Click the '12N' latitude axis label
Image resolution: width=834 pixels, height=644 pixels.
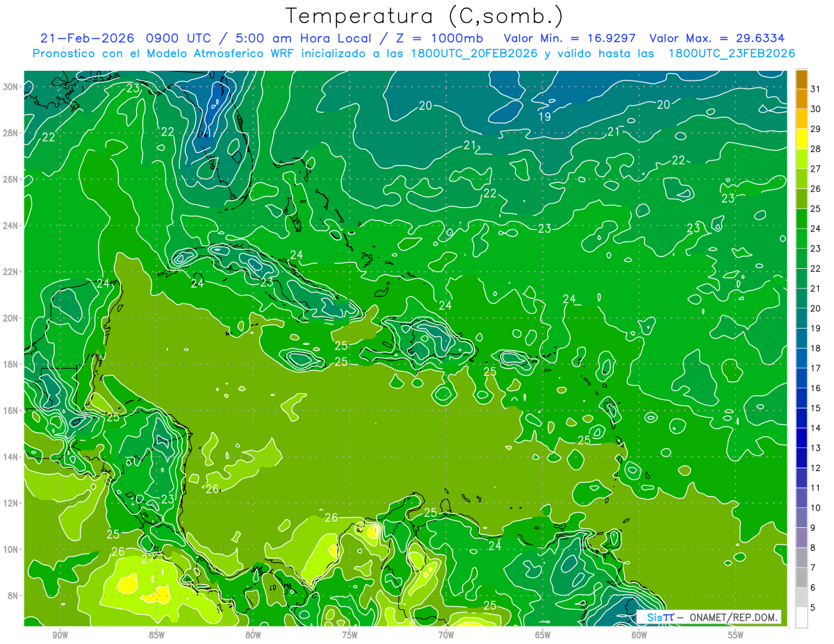(11, 503)
